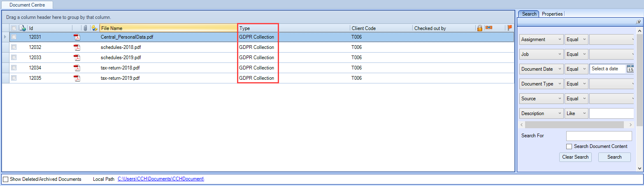Click GDPR Collection type for document 12032
This screenshot has width=644, height=187.
pos(256,47)
